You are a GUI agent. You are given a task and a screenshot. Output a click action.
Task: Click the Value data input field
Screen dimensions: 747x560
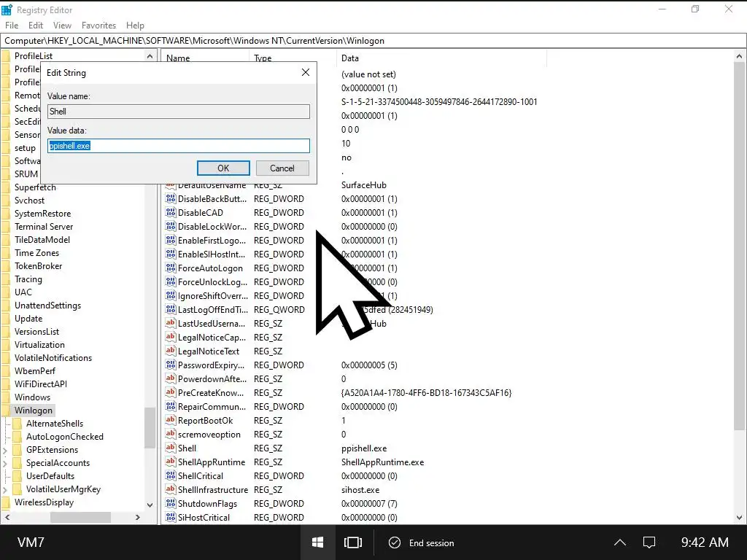click(179, 146)
